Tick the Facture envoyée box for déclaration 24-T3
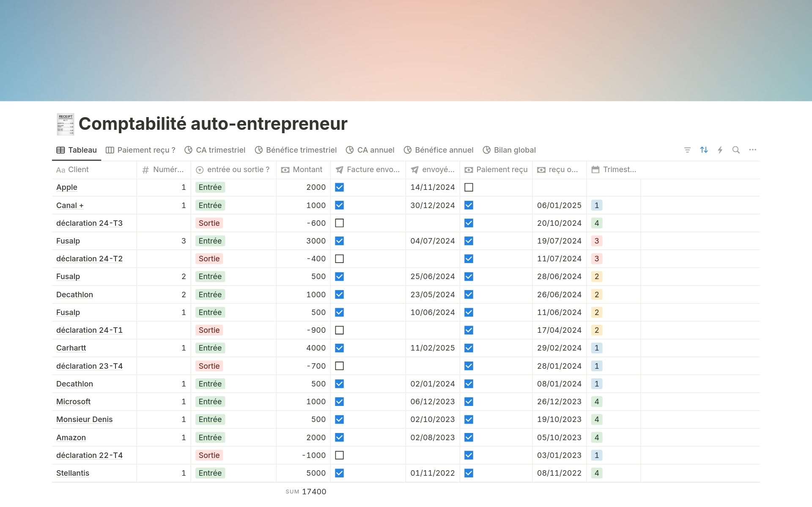The width and height of the screenshot is (812, 507). pos(339,223)
